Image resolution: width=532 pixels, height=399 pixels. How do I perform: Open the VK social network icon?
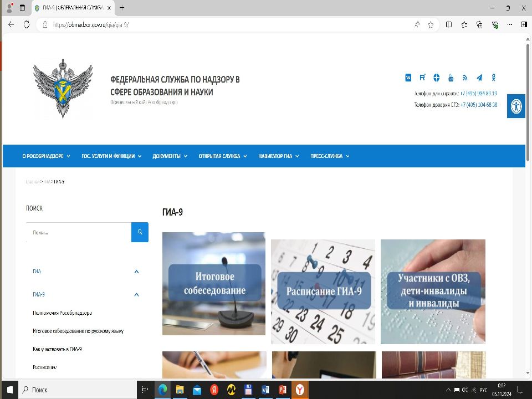(408, 78)
